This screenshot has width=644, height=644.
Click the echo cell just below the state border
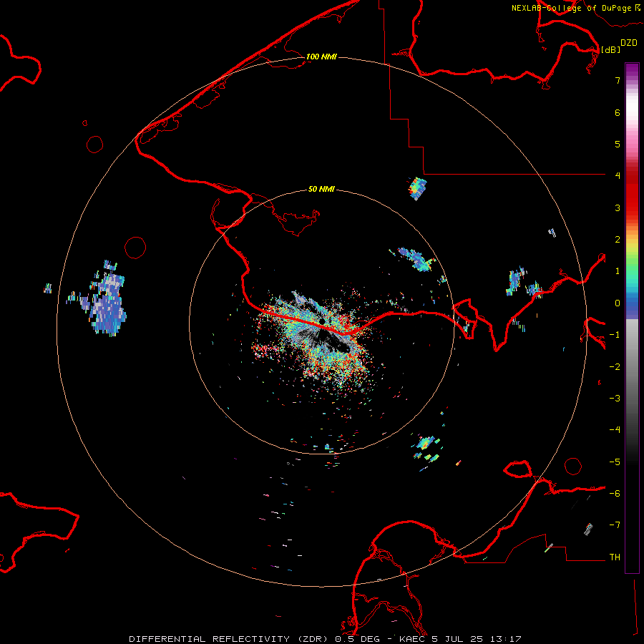pos(418,188)
